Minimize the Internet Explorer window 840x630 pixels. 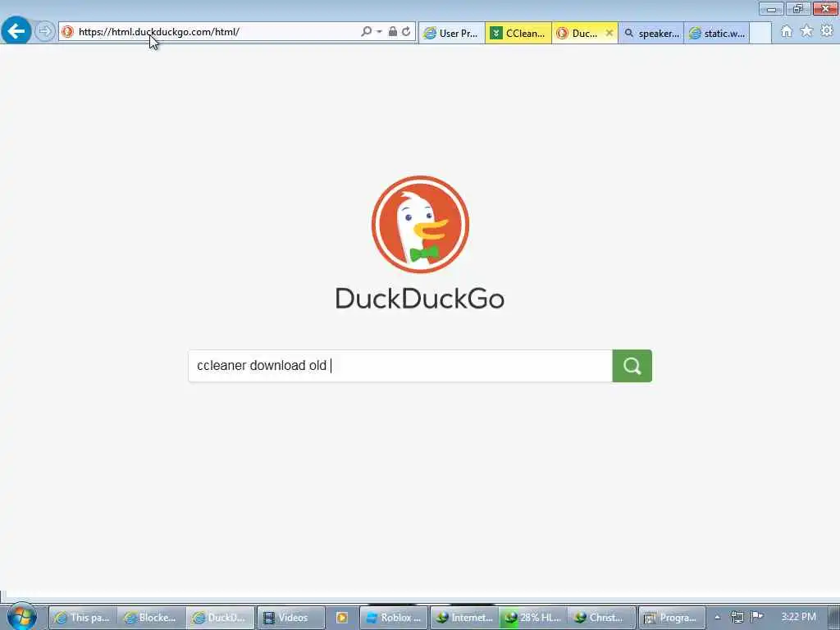click(771, 8)
